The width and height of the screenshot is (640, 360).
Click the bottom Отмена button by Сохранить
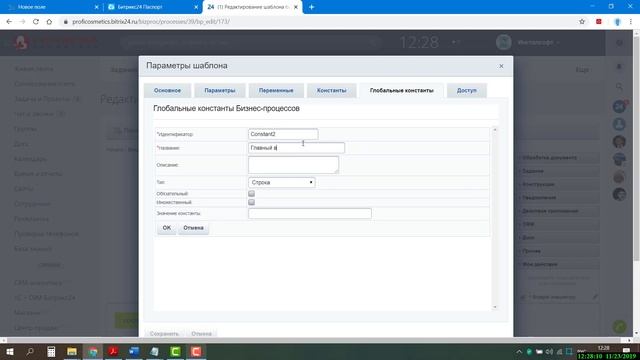coord(201,333)
